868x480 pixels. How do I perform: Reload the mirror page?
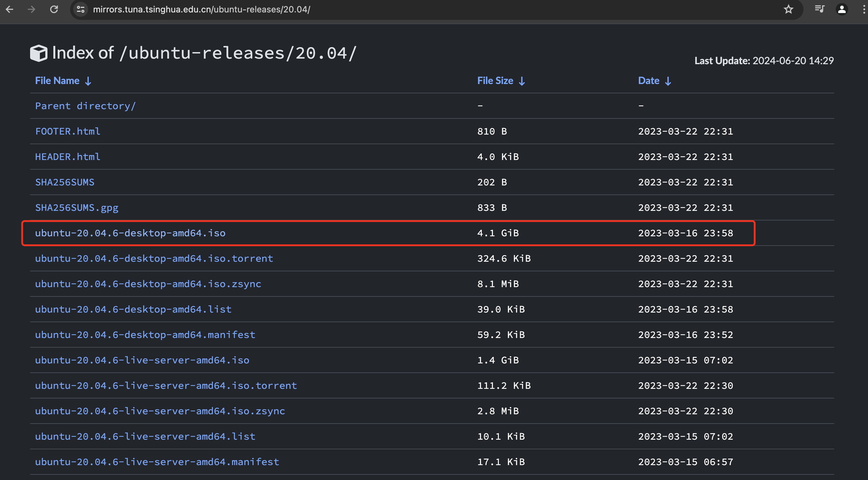54,9
